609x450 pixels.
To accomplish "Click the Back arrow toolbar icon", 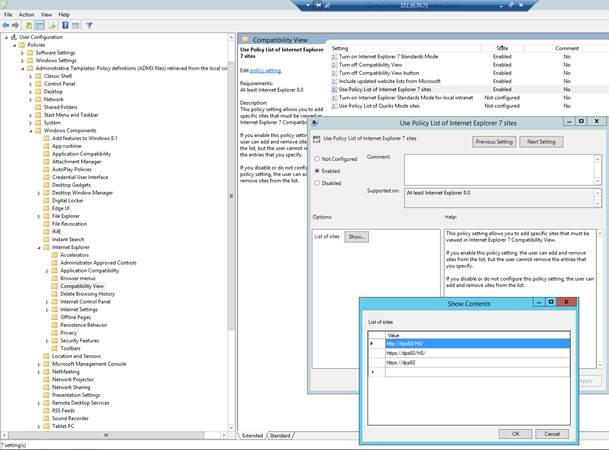I will 6,26.
